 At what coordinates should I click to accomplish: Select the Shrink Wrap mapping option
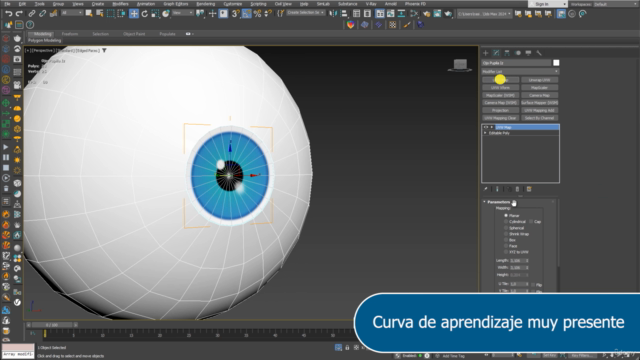click(506, 234)
